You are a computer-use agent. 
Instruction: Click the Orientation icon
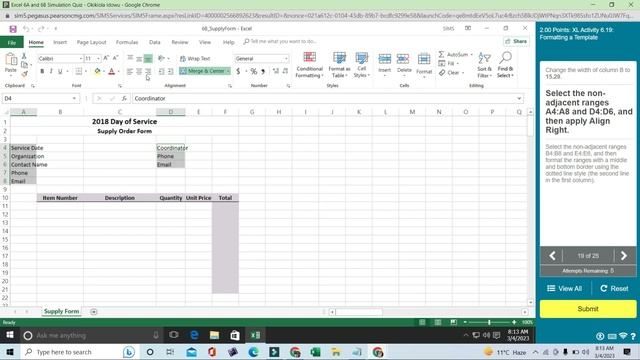(162, 58)
